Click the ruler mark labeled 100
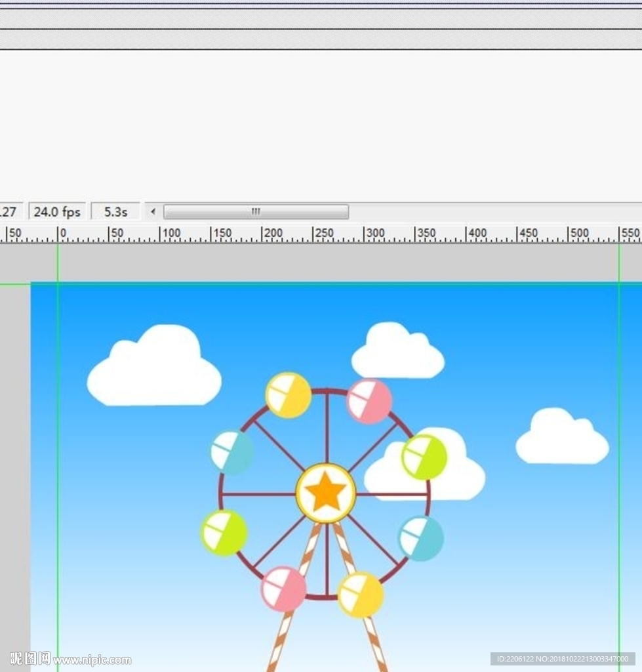 170,234
